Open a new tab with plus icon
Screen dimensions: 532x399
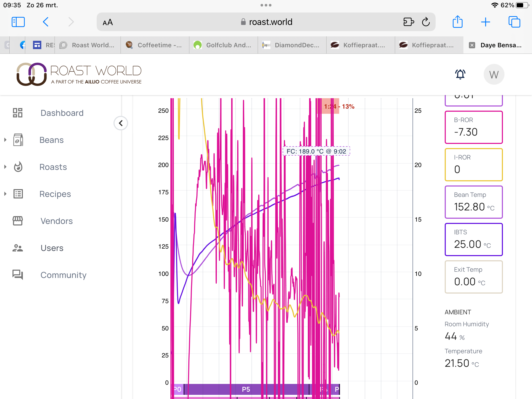[x=485, y=22]
